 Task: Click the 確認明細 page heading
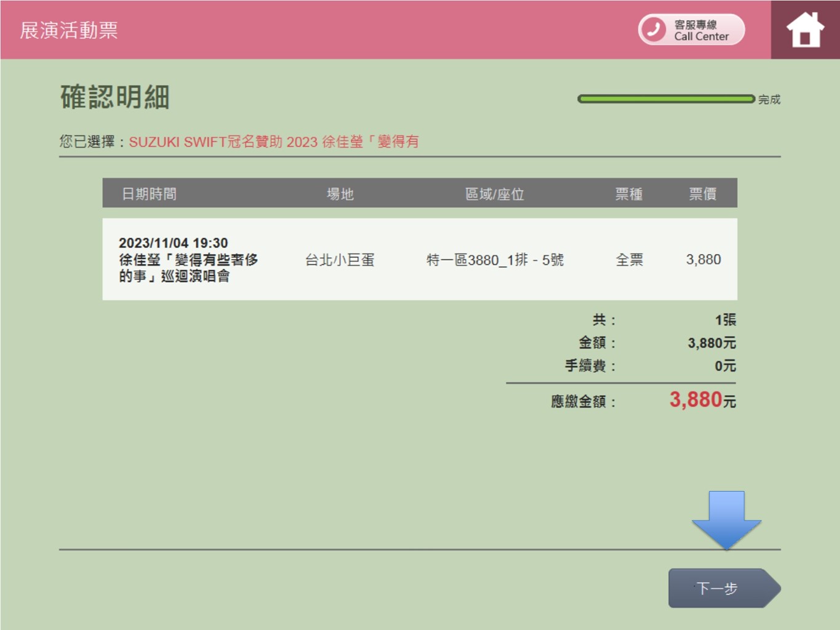115,97
